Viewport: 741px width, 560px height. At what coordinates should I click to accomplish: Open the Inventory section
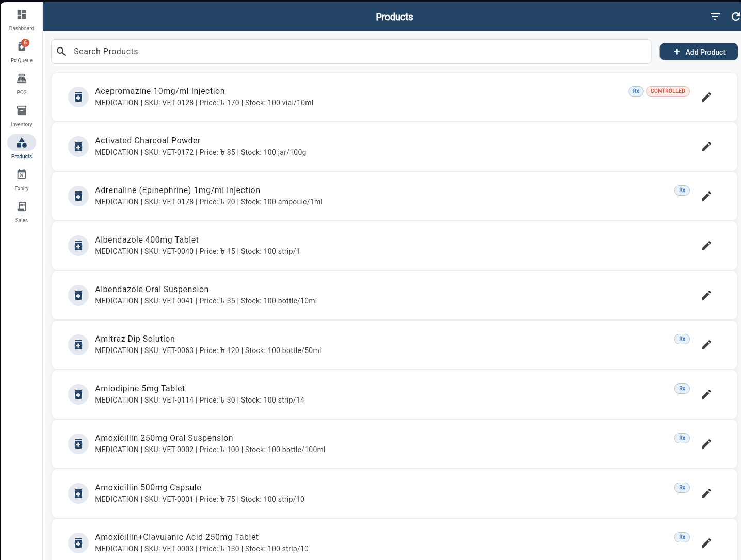21,114
